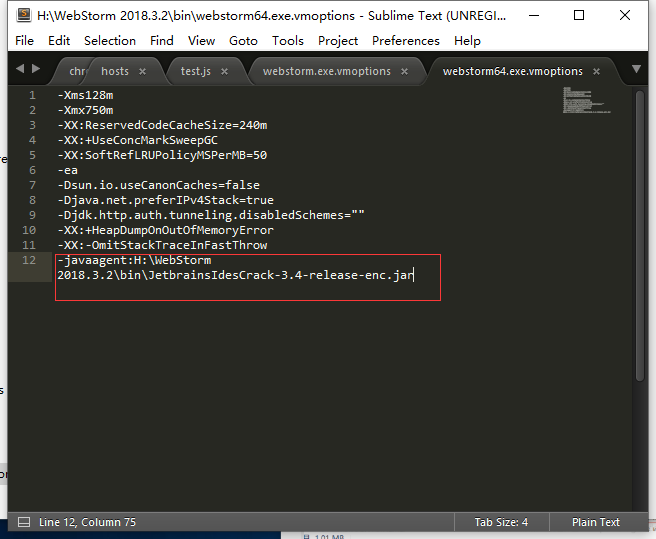Click the -XX:ReservedCodeCacheSize=240m line
656x539 pixels.
point(162,126)
